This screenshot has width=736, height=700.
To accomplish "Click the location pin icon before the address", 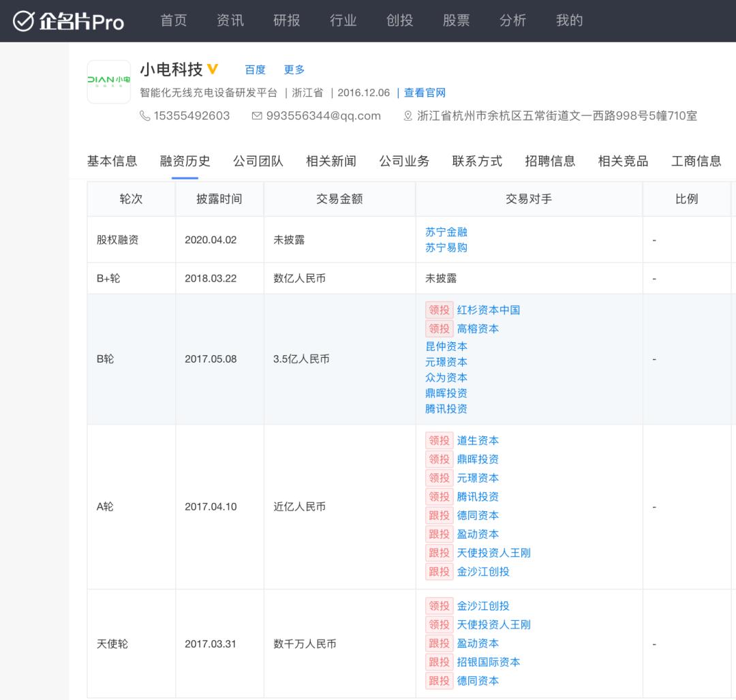I will [408, 115].
